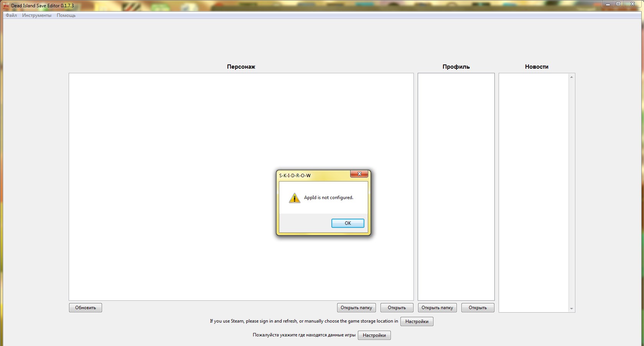Image resolution: width=644 pixels, height=346 pixels.
Task: Click the Dead Island Save Editor title bar icon
Action: (x=6, y=6)
